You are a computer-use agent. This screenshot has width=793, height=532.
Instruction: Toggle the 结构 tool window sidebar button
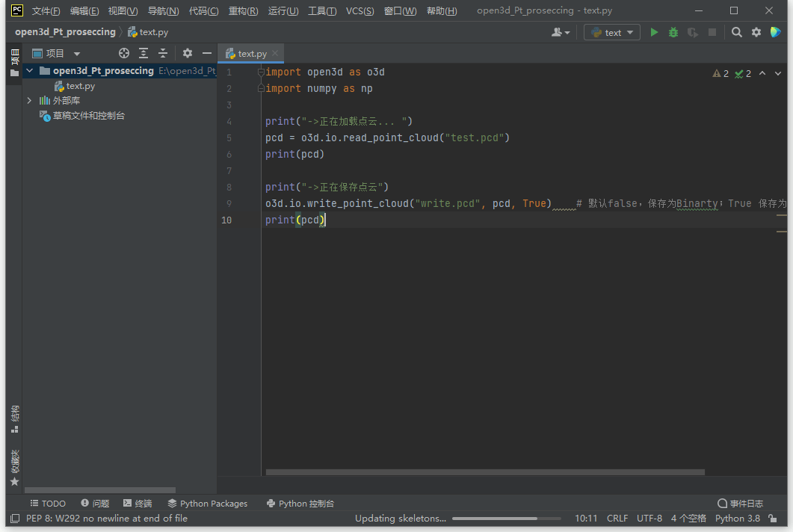[x=14, y=419]
